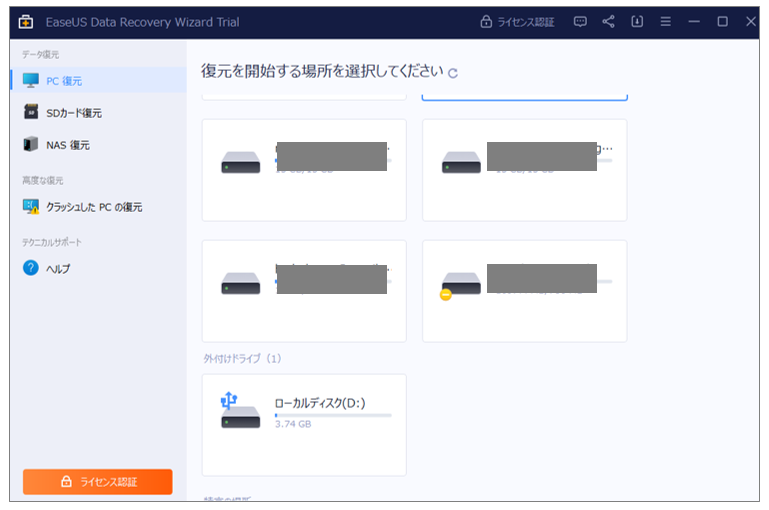Minimize the EaseUS window
Viewport: 769px width, 510px height.
click(x=694, y=22)
